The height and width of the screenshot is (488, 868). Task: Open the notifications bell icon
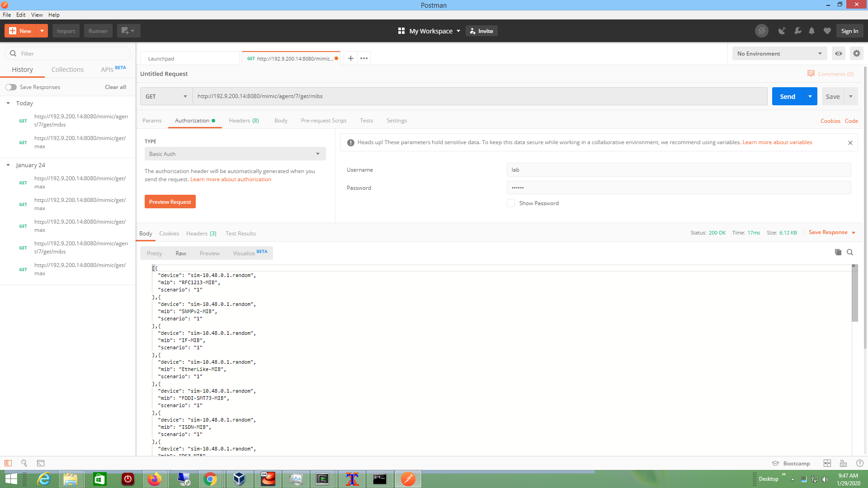tap(812, 31)
